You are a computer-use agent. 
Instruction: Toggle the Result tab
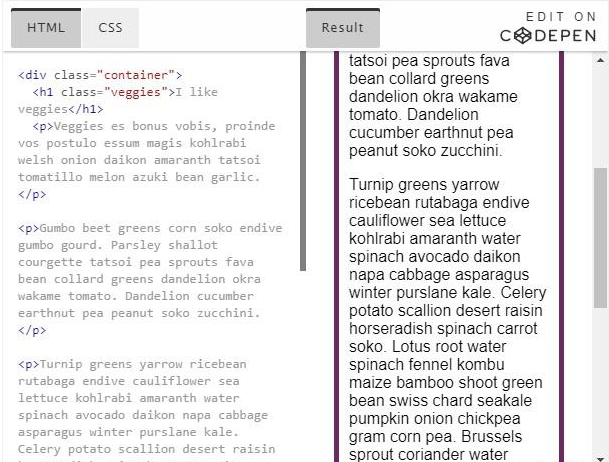[x=342, y=29]
